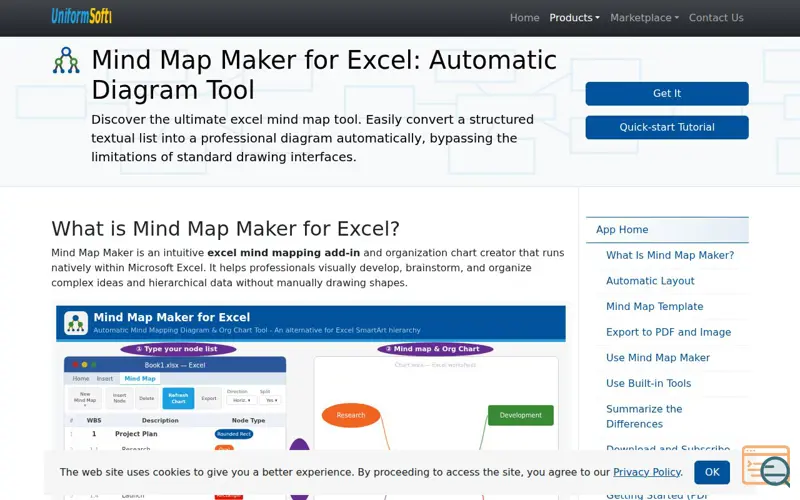Click the Refresh Chart button in the screenshot

178,398
